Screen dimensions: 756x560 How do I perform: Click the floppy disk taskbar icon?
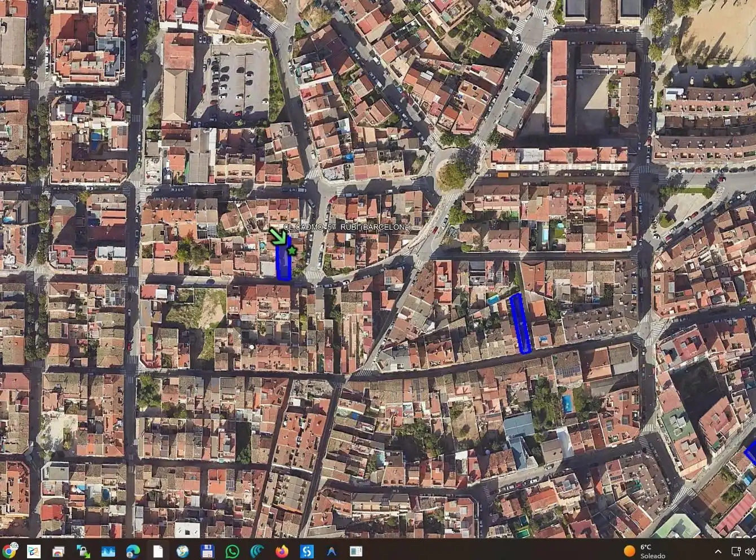[x=207, y=551]
